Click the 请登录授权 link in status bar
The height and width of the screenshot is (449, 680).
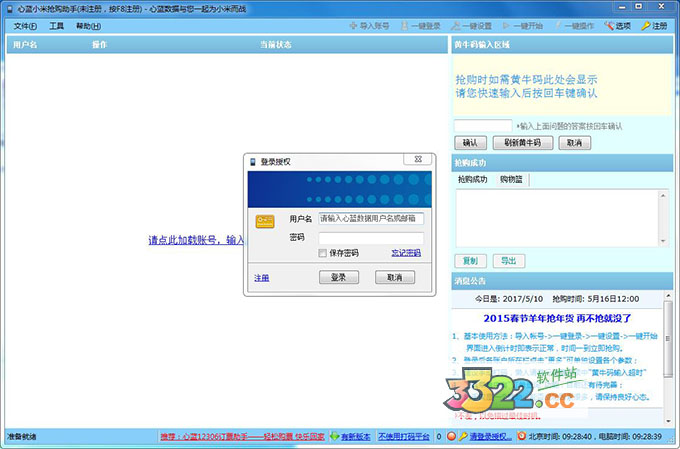(x=490, y=436)
